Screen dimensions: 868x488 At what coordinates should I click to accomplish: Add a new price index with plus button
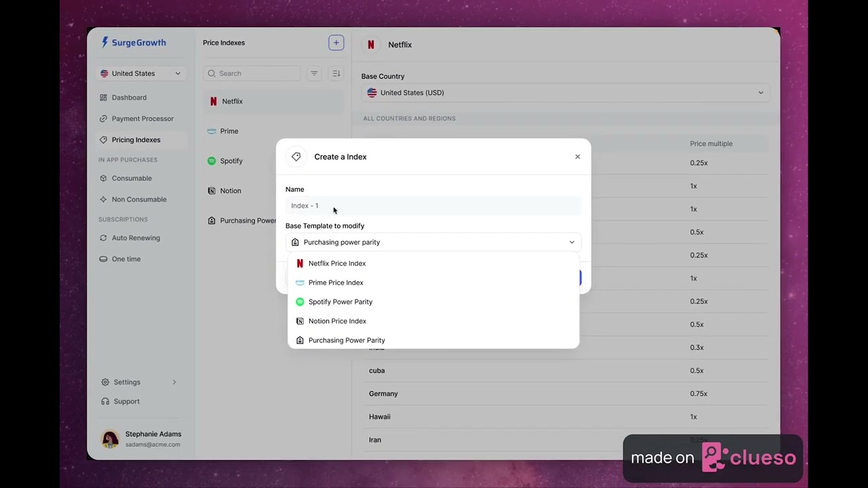pyautogui.click(x=336, y=43)
